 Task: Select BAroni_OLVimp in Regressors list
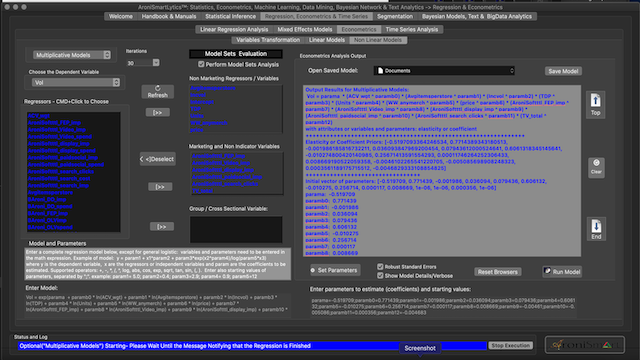tap(47, 220)
